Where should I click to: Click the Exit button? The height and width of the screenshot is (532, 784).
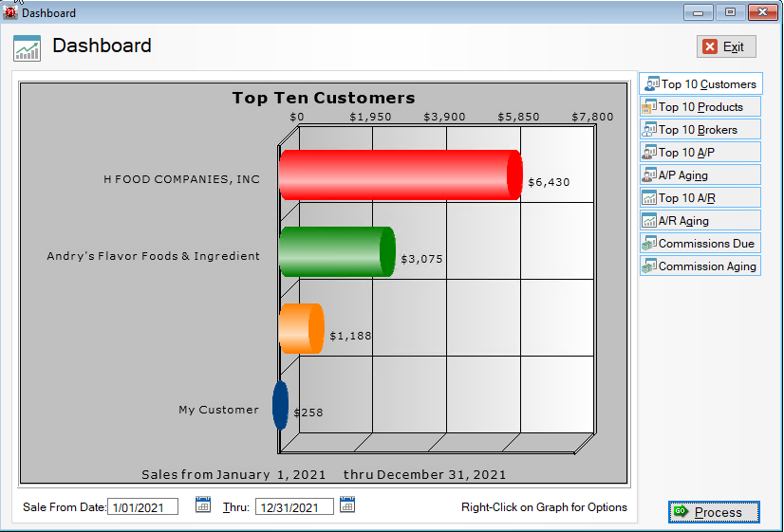[x=726, y=46]
